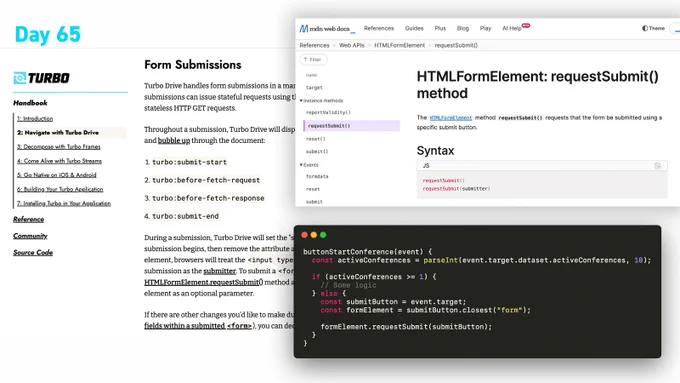Image resolution: width=680 pixels, height=383 pixels.
Task: Click the Day 65 title
Action: click(48, 34)
